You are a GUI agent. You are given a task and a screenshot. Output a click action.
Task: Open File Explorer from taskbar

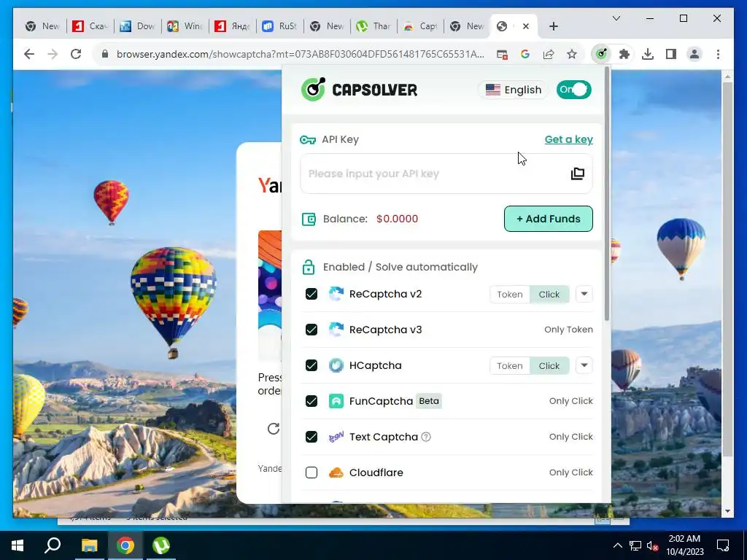[x=89, y=545]
